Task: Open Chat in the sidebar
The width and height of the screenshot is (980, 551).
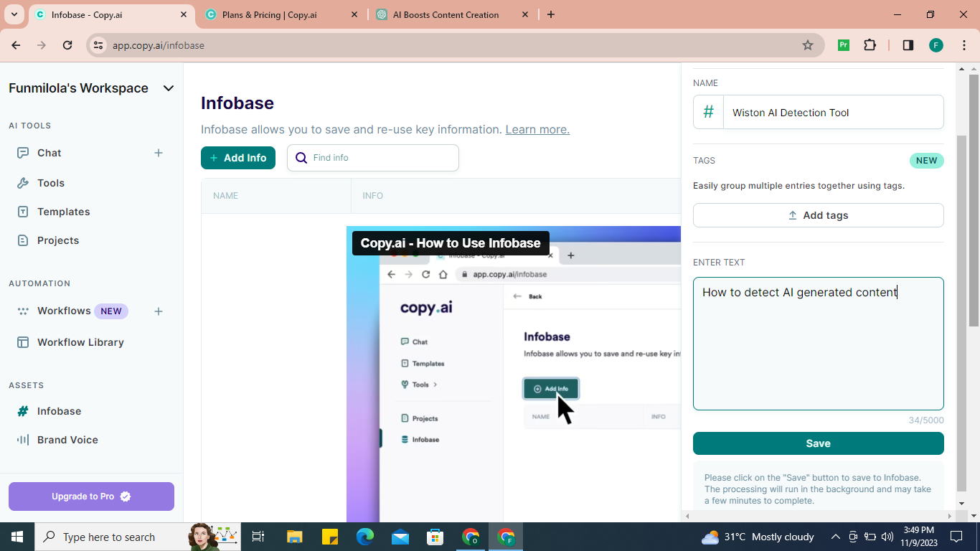Action: (49, 153)
